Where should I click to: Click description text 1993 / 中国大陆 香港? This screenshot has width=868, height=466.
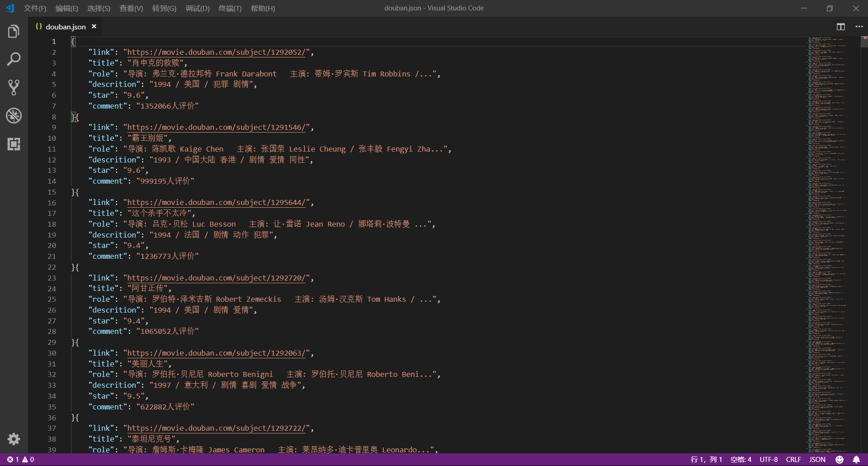pos(195,160)
